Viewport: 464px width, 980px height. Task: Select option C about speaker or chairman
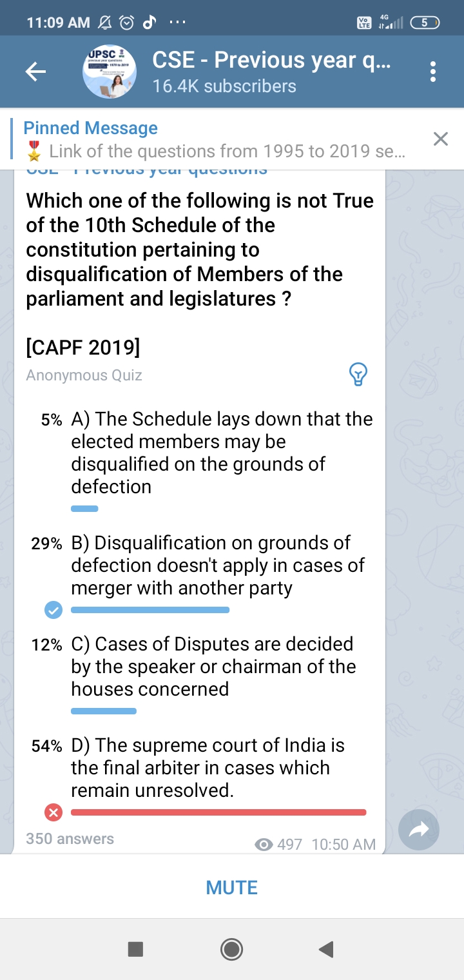(x=213, y=667)
